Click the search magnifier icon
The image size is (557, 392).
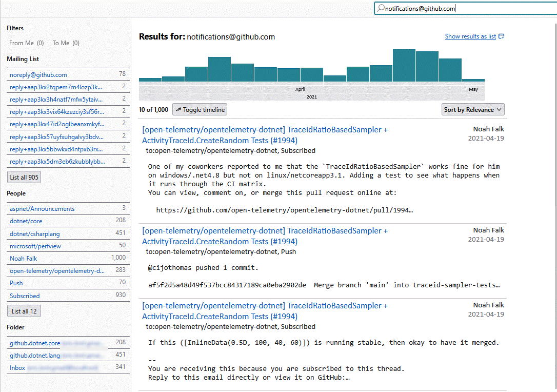coord(381,8)
